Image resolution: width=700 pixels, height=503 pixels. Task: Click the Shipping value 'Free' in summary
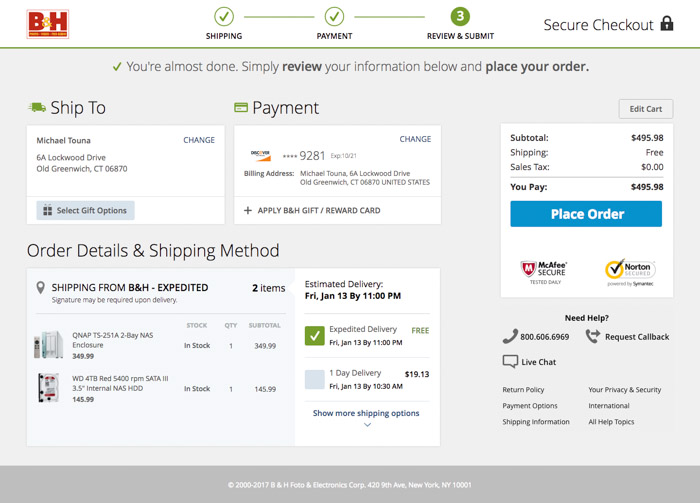click(x=654, y=153)
